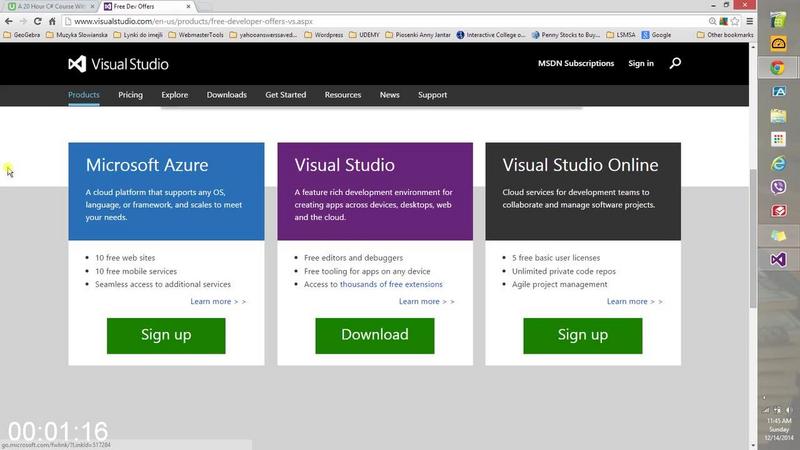Open the thousands of free extensions link
Image resolution: width=800 pixels, height=450 pixels.
(391, 284)
